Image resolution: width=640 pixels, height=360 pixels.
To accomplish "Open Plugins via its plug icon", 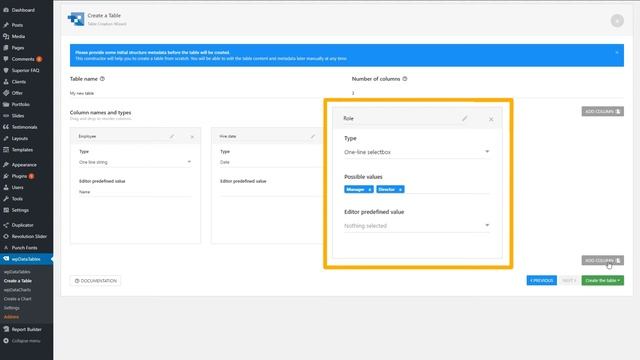I will tap(6, 176).
